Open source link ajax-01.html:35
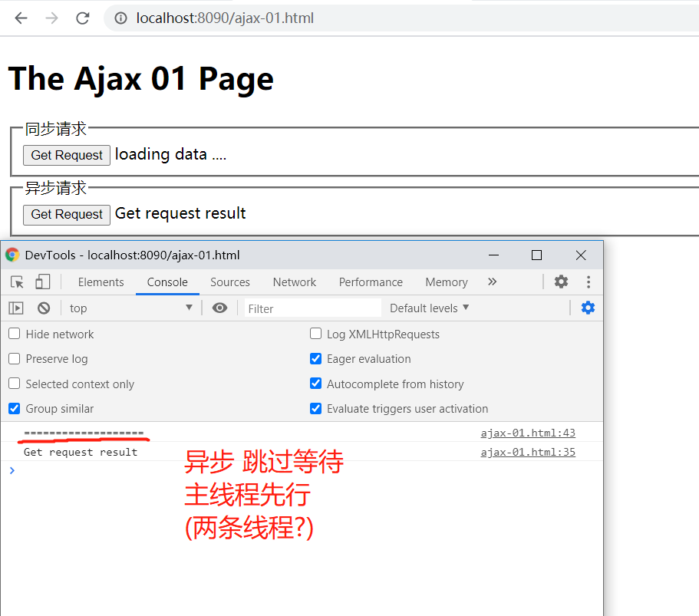 click(528, 452)
